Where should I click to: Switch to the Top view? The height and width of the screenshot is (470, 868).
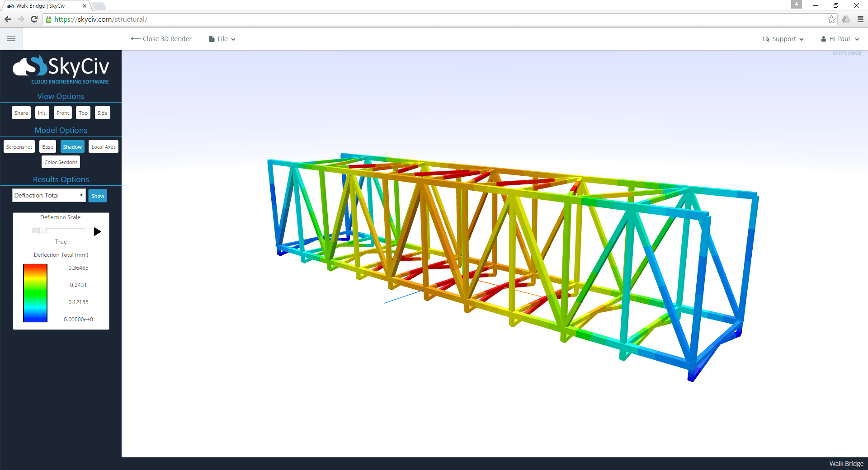83,113
